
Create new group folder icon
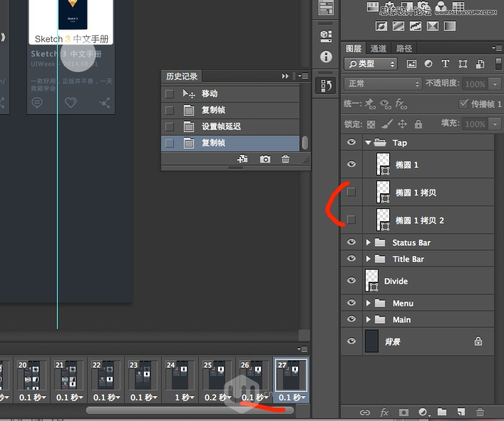tap(442, 412)
